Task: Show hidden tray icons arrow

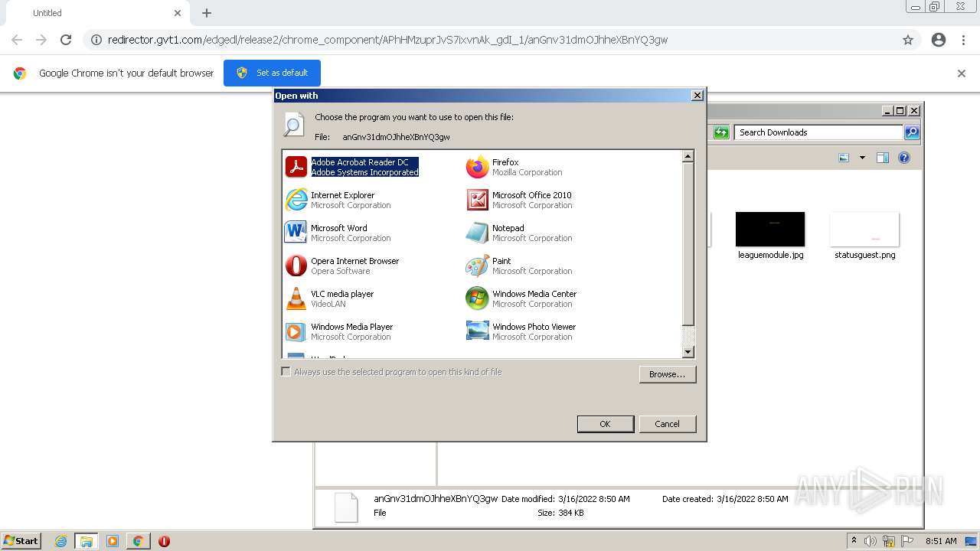Action: coord(854,540)
